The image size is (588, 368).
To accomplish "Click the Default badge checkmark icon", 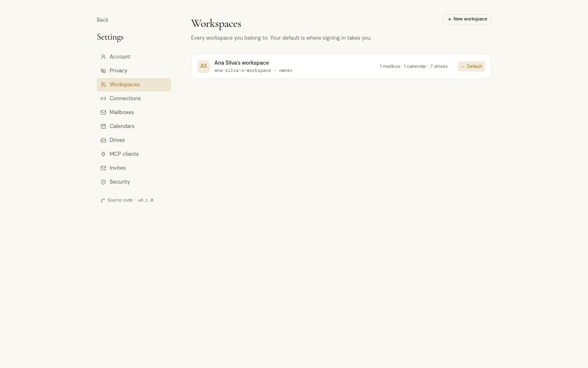I will coord(463,67).
